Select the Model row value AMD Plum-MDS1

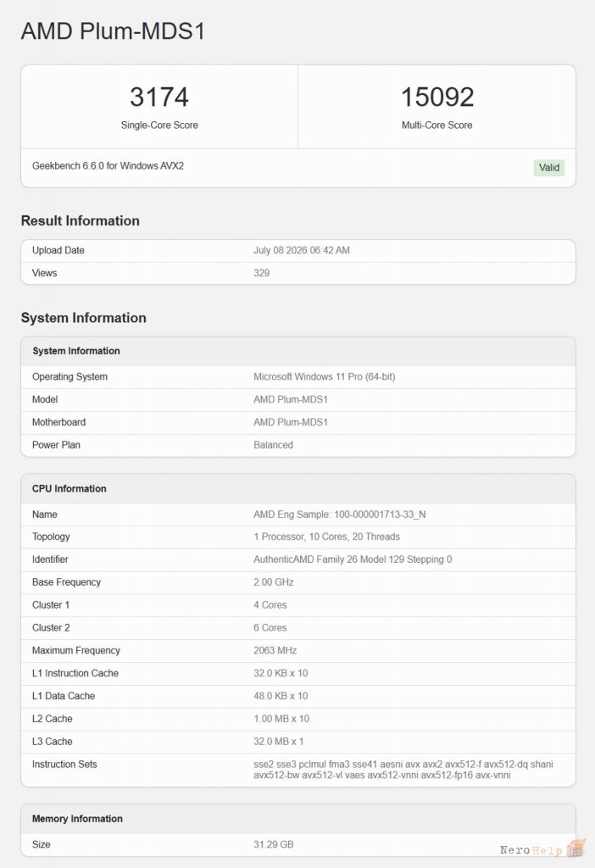(x=291, y=399)
